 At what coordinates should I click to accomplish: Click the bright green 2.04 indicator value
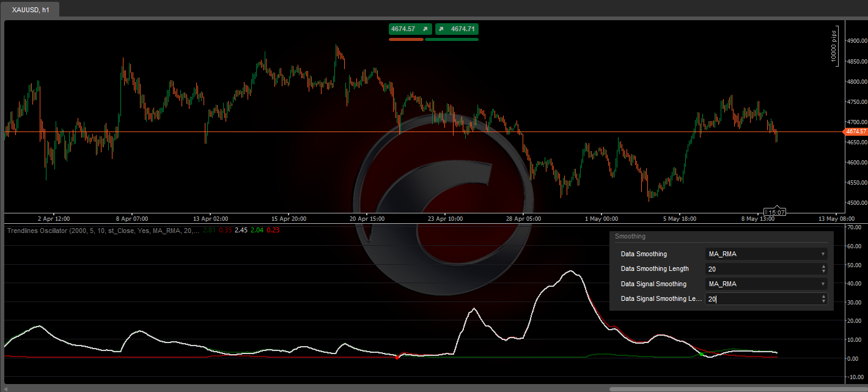(x=257, y=230)
